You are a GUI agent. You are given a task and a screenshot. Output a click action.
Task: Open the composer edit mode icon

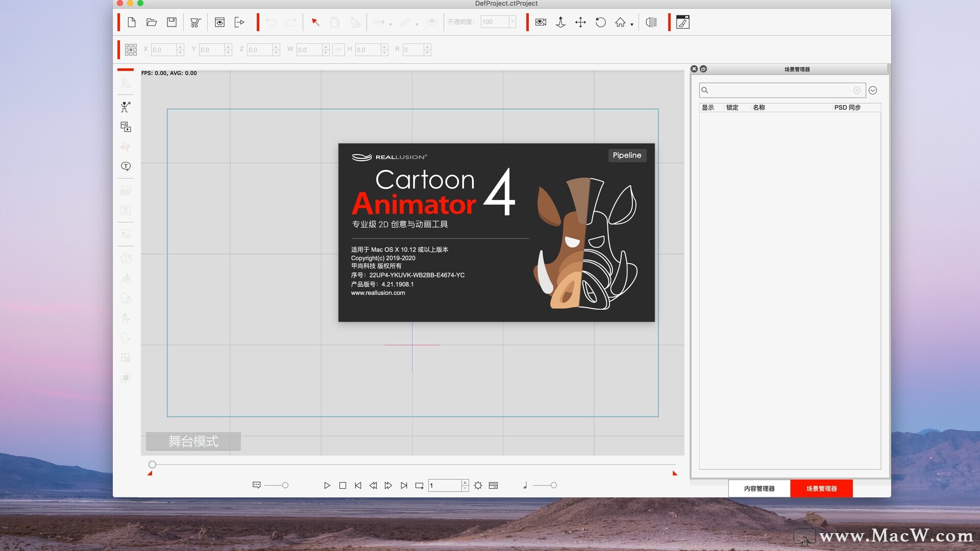pos(683,22)
